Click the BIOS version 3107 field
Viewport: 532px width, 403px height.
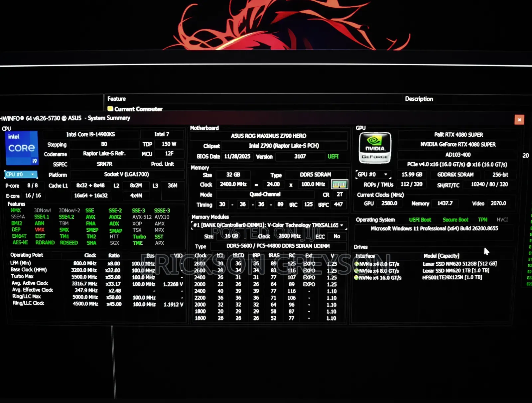(300, 156)
